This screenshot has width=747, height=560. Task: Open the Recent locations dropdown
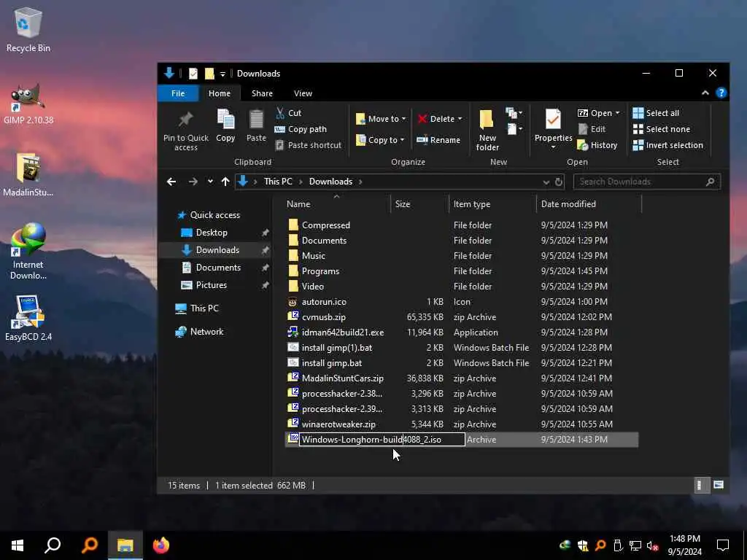pos(210,182)
